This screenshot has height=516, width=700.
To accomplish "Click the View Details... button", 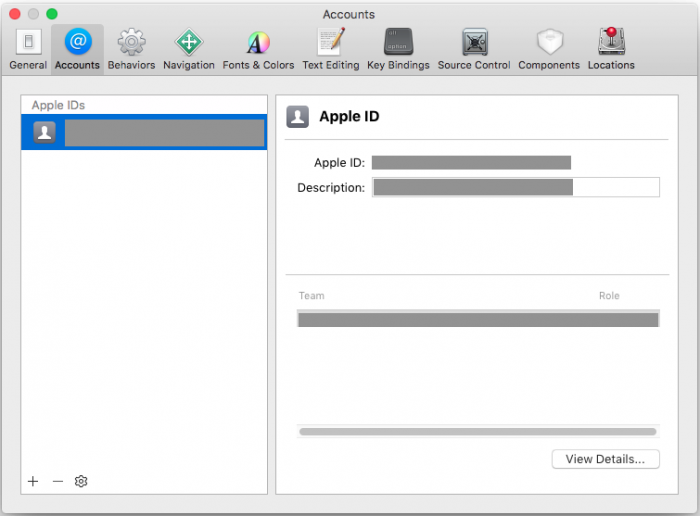I will coord(605,459).
